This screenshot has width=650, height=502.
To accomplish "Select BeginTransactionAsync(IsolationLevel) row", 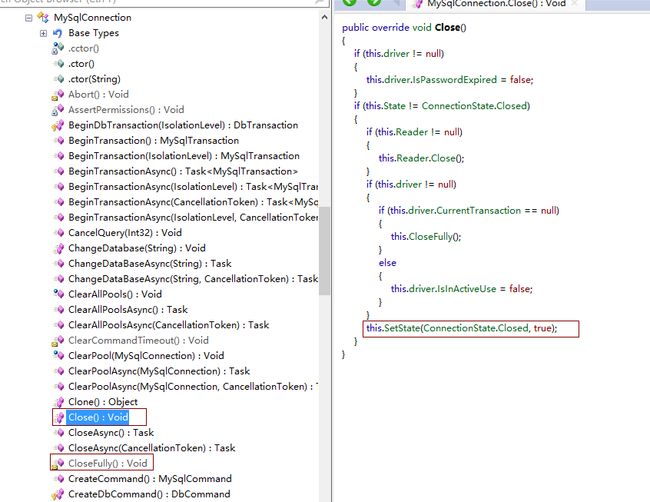I will click(x=193, y=187).
